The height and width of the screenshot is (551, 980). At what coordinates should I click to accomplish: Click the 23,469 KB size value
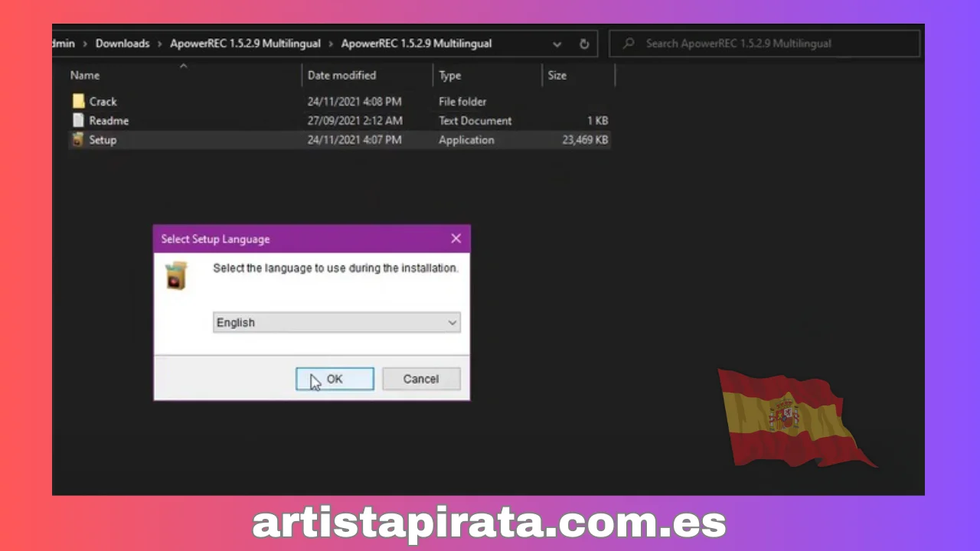[585, 139]
